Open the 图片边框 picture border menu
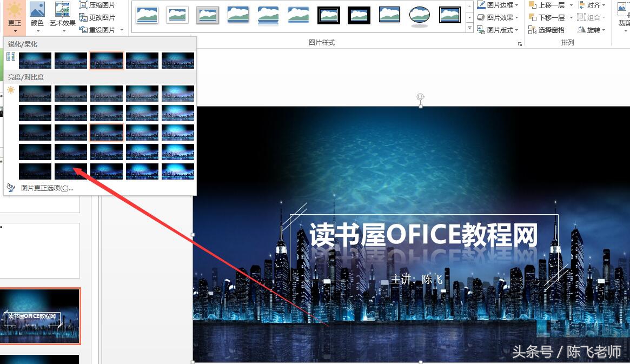Screen dimensions: 630x364 (498, 5)
